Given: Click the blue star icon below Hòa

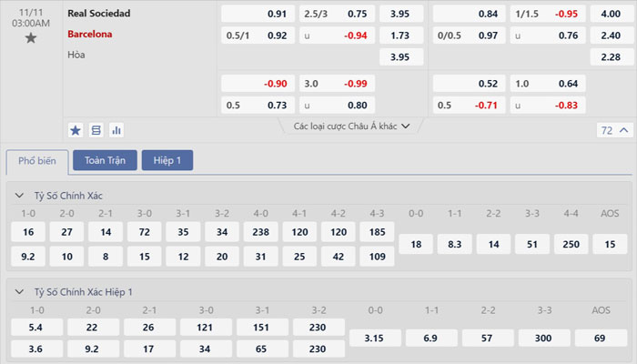Looking at the screenshot, I should click(x=76, y=129).
